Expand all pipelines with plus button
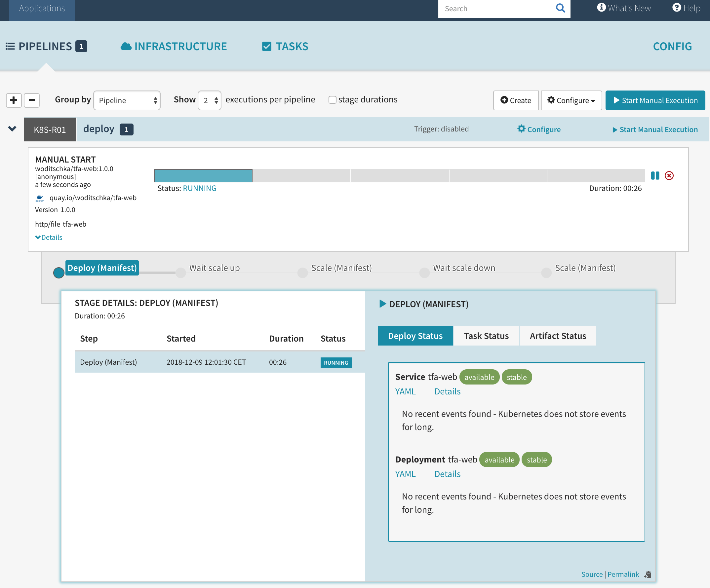Screen dimensions: 710x588 14,100
